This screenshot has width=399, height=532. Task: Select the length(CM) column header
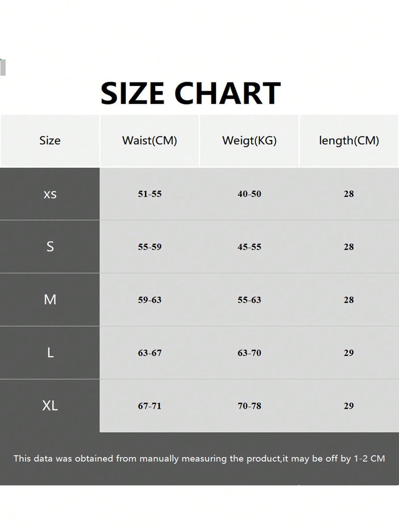coord(349,141)
